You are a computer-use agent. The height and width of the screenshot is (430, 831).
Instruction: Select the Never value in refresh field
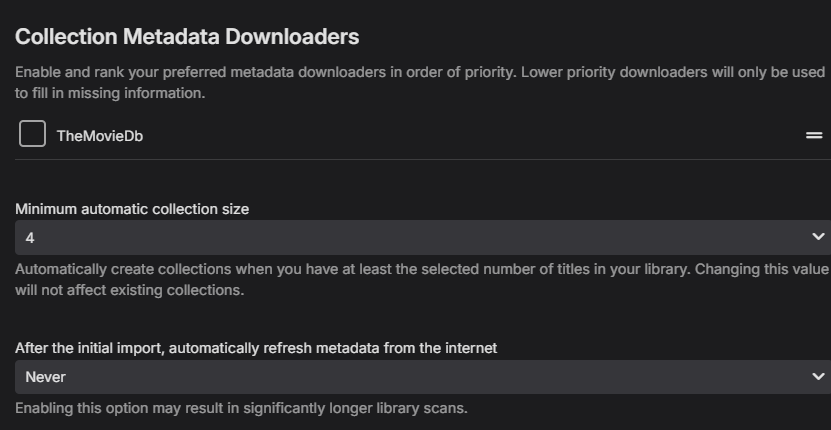point(45,377)
